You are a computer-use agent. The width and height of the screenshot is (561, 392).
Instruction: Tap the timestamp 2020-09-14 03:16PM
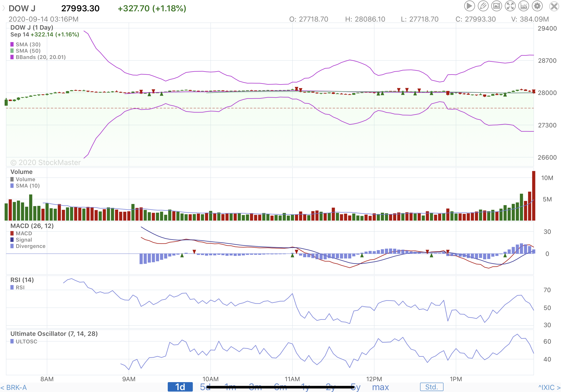(x=43, y=19)
